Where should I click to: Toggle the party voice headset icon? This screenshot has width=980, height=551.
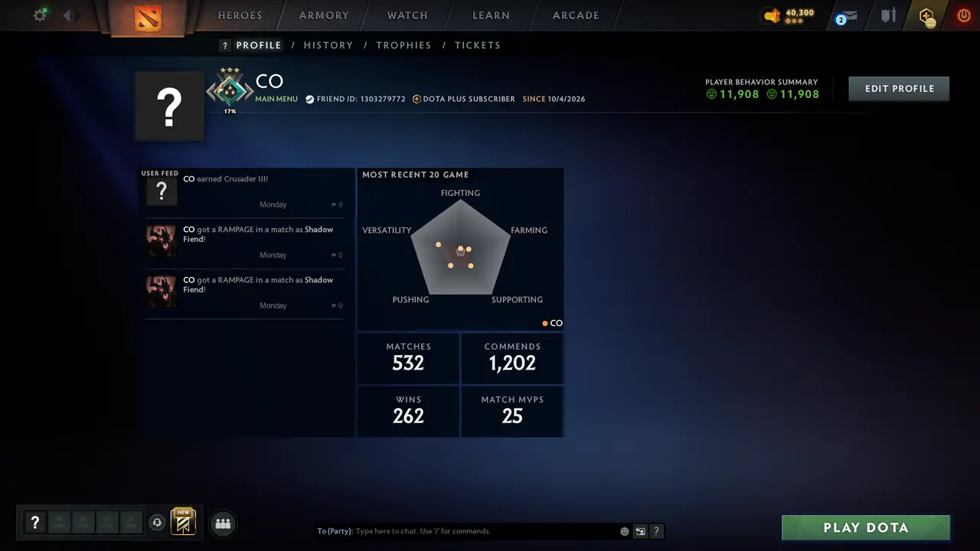157,523
